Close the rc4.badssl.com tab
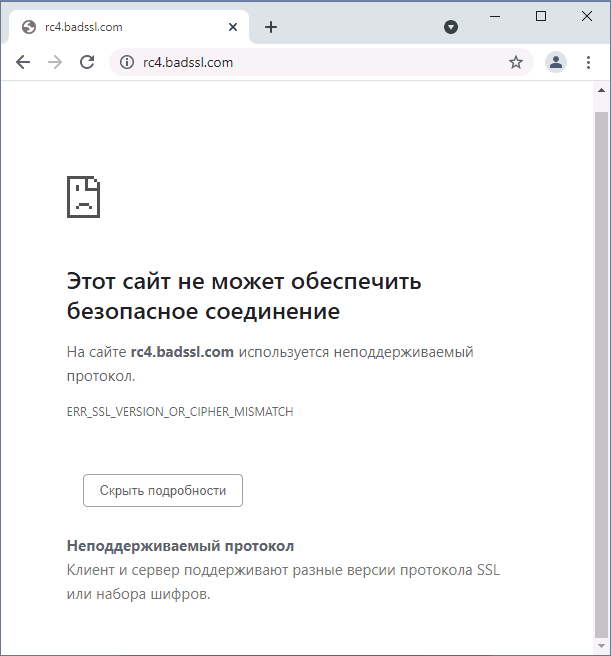Image resolution: width=611 pixels, height=656 pixels. pos(233,27)
